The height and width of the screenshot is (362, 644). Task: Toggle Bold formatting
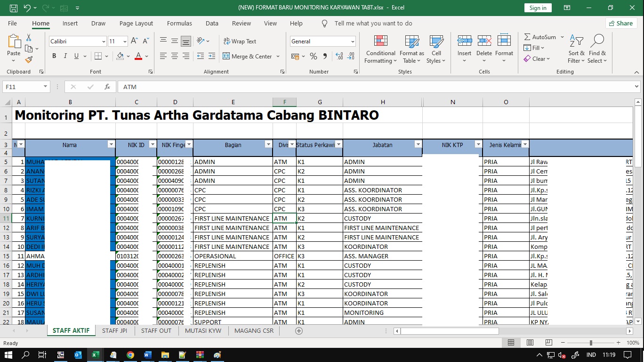tap(54, 56)
